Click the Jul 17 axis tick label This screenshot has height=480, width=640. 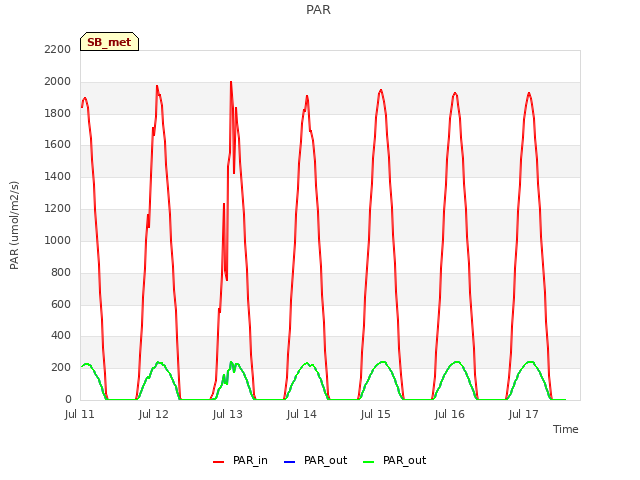524,415
